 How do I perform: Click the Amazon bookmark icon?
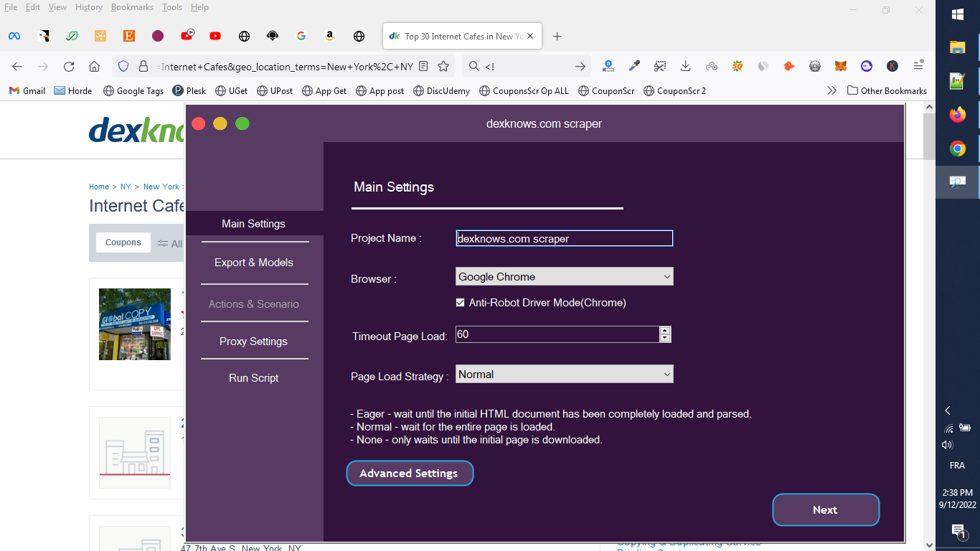[330, 36]
